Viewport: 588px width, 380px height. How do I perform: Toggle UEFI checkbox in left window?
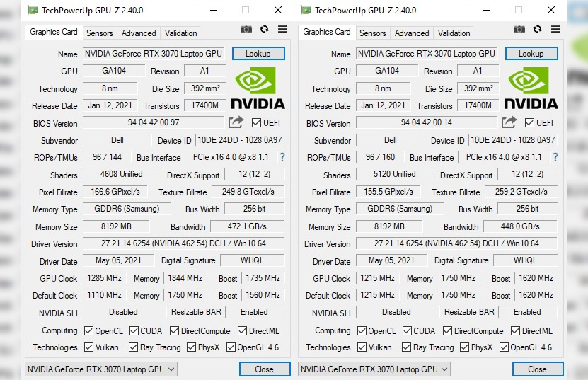(x=257, y=122)
